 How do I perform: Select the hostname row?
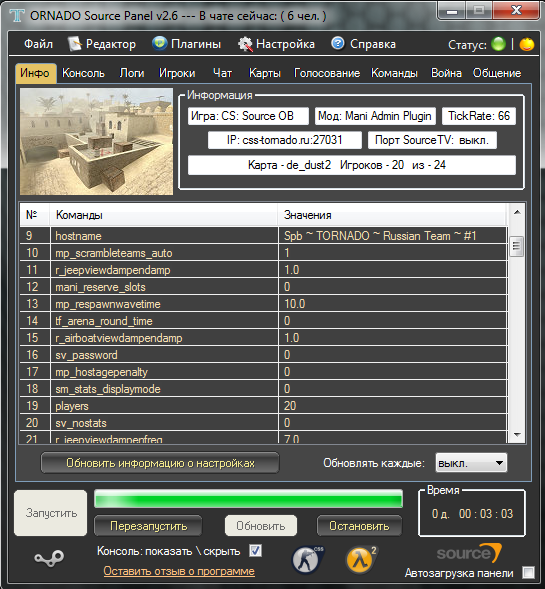coord(263,236)
